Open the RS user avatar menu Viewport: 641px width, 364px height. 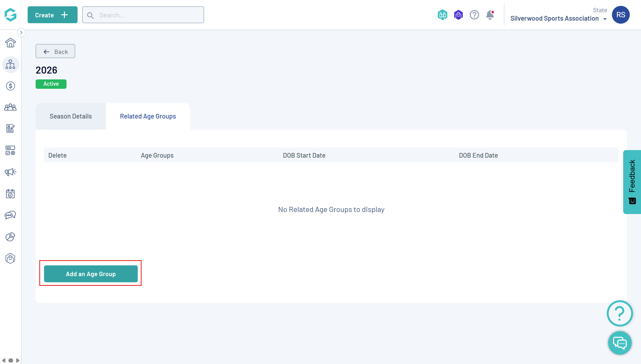pos(620,15)
